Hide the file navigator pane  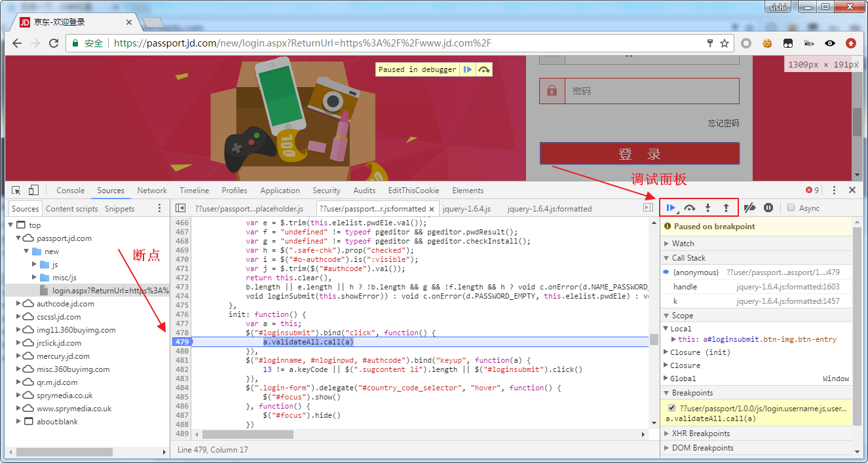click(181, 208)
